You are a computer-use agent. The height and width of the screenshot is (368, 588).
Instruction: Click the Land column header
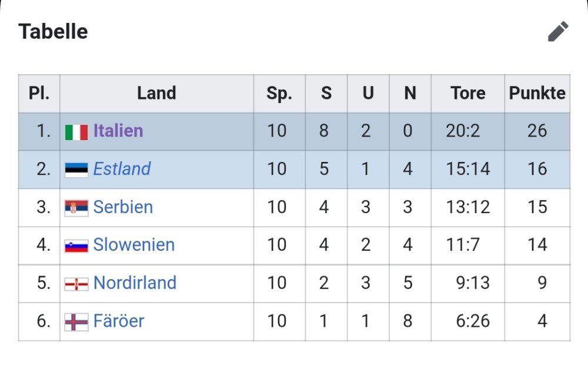click(x=156, y=93)
